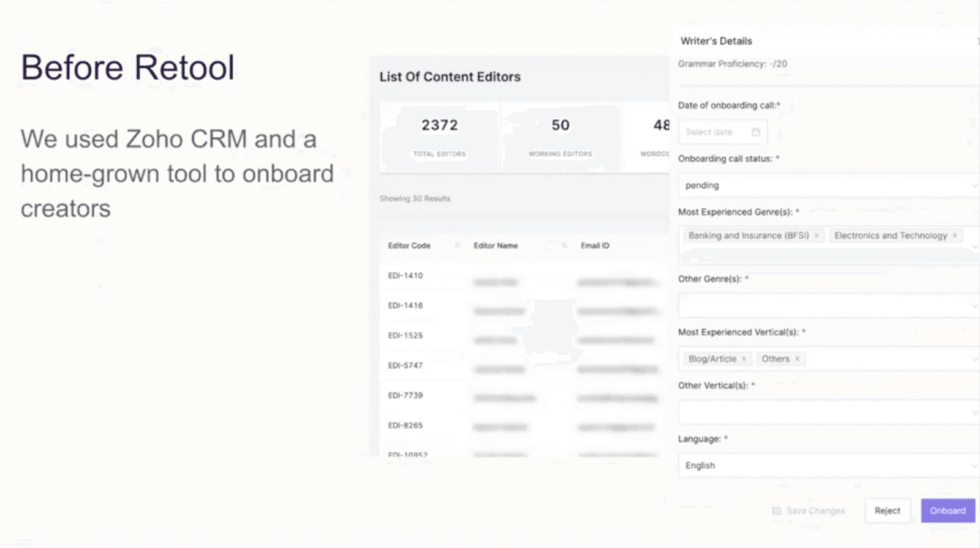The width and height of the screenshot is (980, 548).
Task: Remove the Electronics and Technology genre tag
Action: pos(954,235)
